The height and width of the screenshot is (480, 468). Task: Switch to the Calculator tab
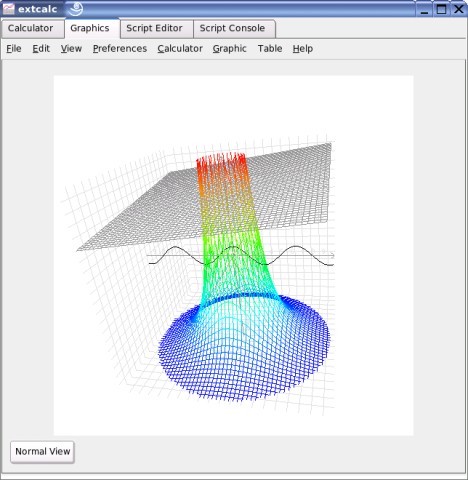pos(33,29)
